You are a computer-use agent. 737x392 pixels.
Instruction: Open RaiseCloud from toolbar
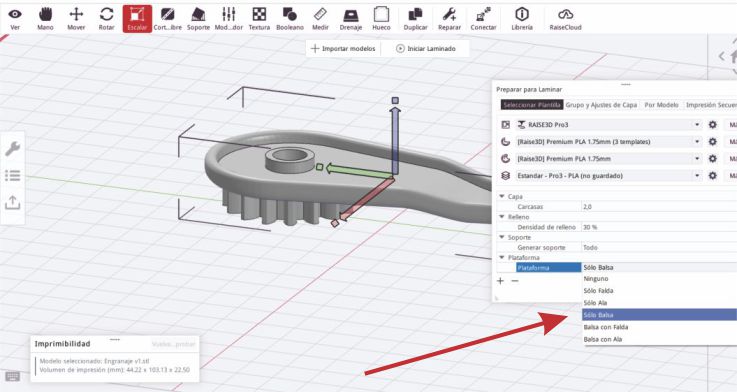pyautogui.click(x=565, y=19)
